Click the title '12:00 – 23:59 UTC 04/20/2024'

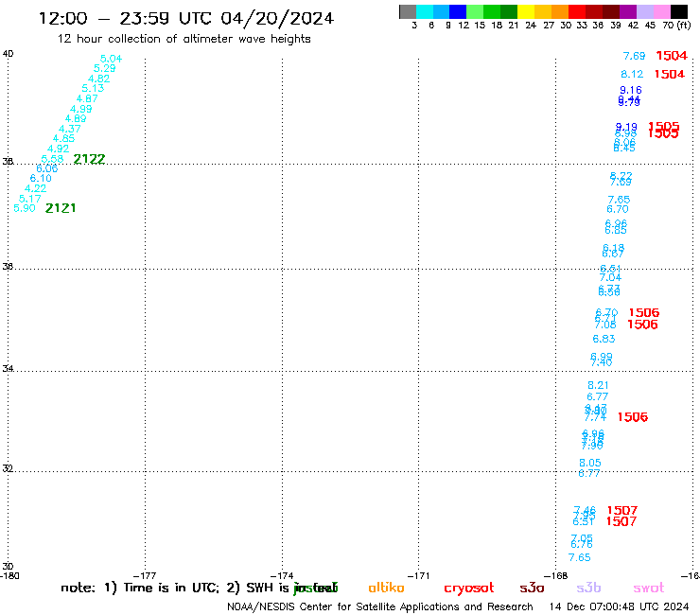186,18
